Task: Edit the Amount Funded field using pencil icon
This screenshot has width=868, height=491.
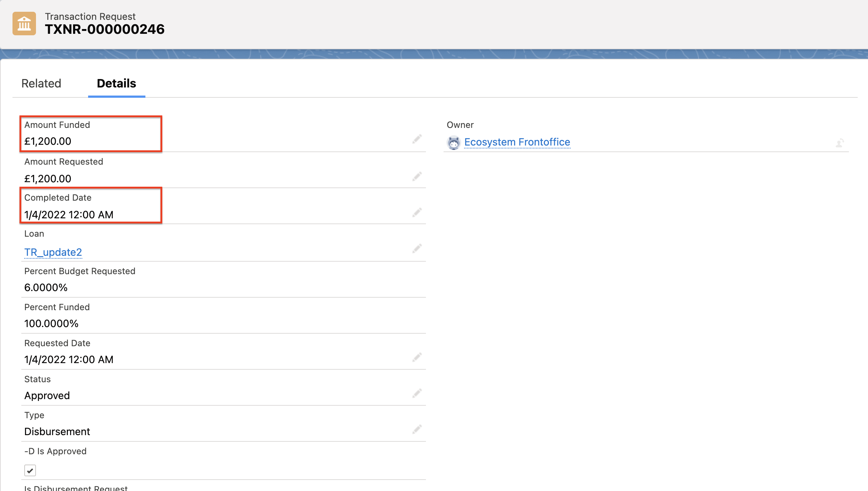Action: 417,139
